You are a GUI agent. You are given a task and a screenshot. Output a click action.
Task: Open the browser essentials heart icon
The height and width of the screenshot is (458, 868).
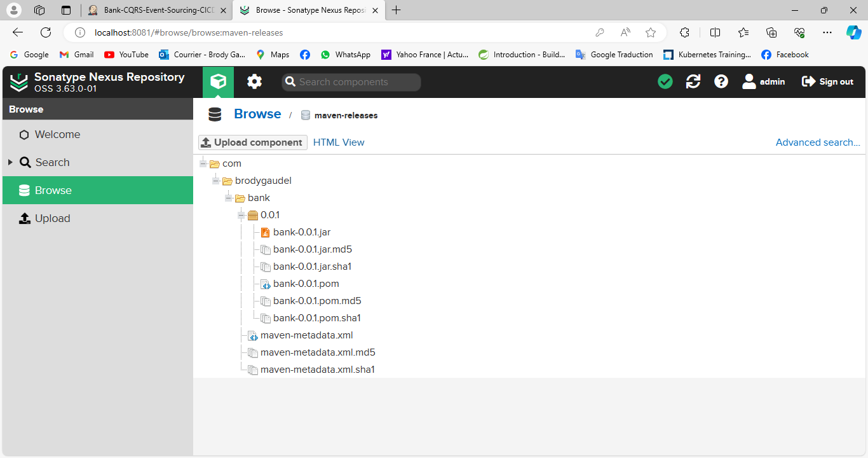coord(799,32)
